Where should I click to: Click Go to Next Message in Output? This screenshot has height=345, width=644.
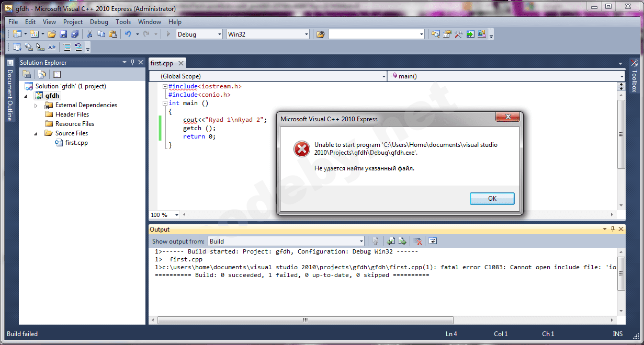[402, 241]
